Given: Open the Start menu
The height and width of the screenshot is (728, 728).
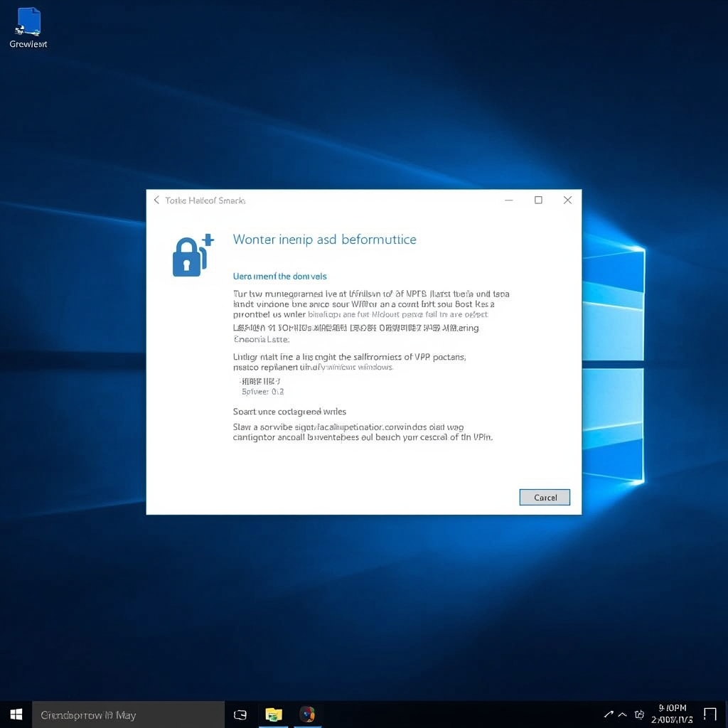Looking at the screenshot, I should click(x=15, y=714).
